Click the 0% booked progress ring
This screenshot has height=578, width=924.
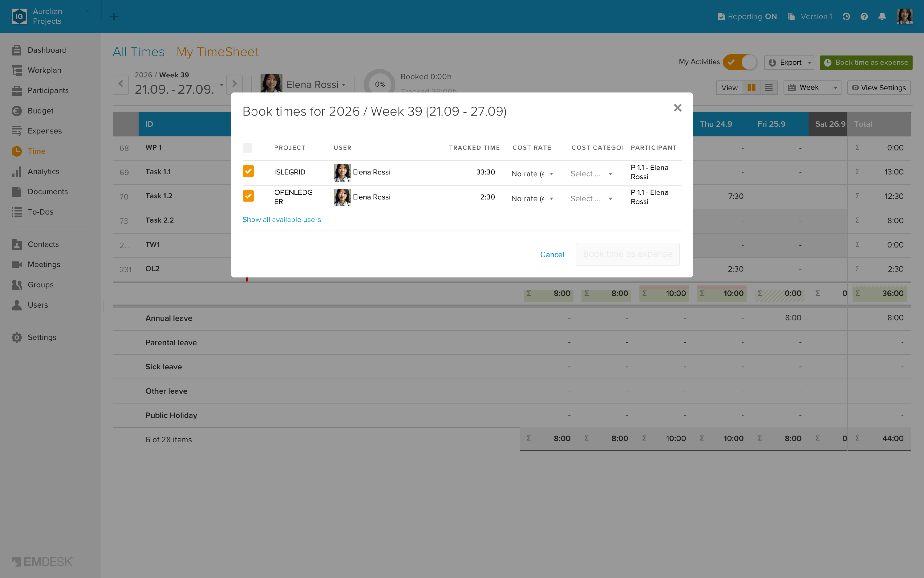tap(379, 84)
